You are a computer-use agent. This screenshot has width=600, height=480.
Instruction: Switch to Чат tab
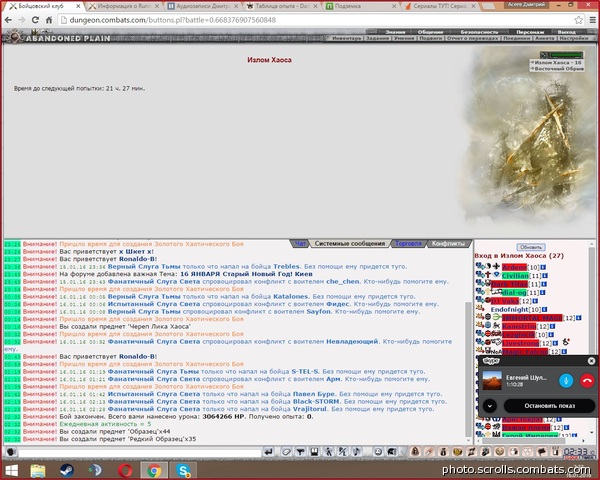pyautogui.click(x=300, y=243)
